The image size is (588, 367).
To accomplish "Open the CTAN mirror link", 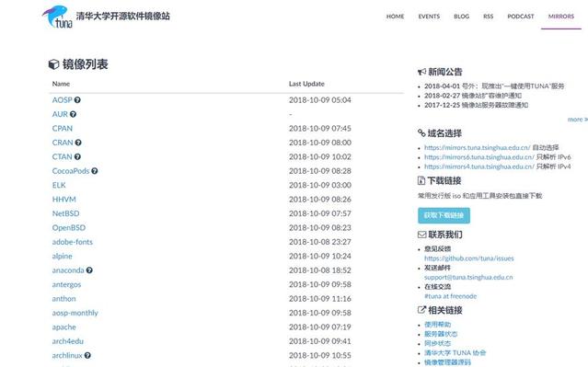I will pyautogui.click(x=62, y=157).
